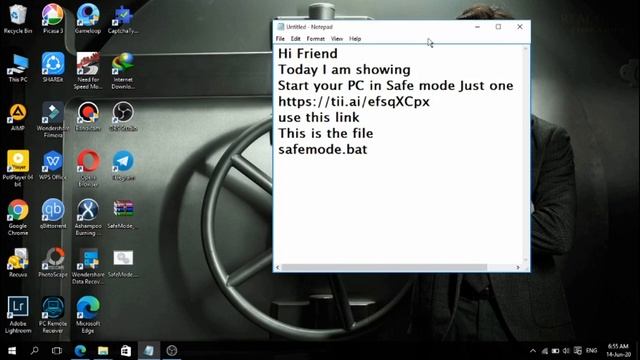Open the Edit menu in Notepad
The width and height of the screenshot is (640, 360).
[x=296, y=39]
